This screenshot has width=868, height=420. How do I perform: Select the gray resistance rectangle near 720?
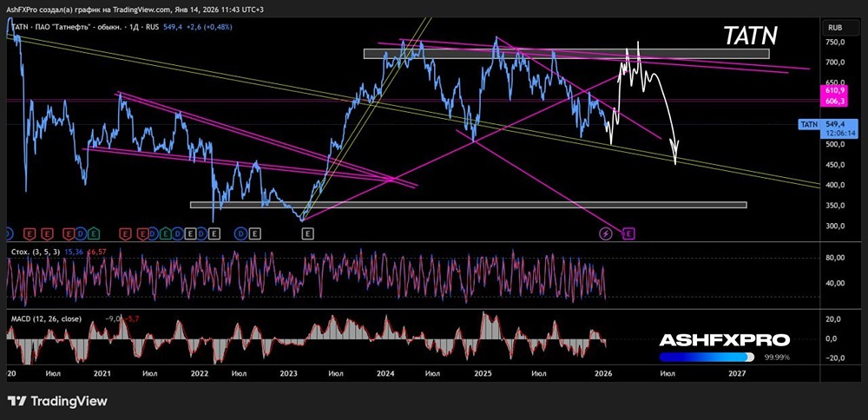click(566, 54)
